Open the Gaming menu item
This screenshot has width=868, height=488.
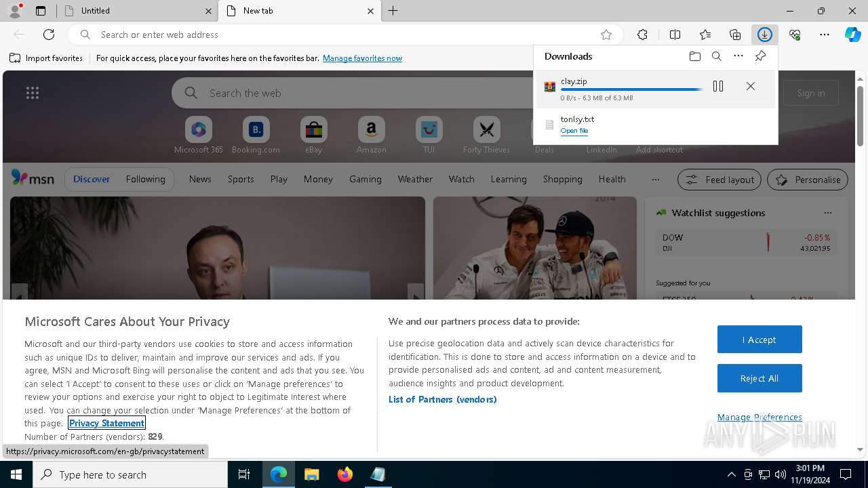tap(366, 179)
